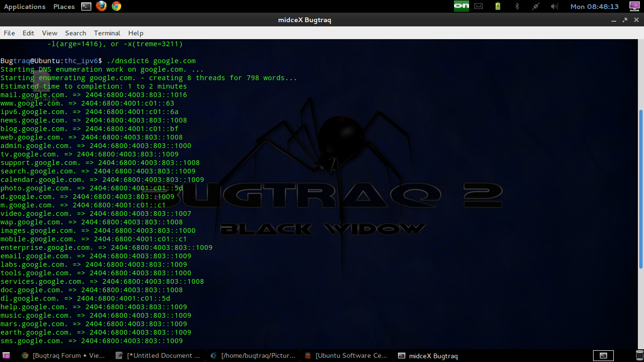Viewport: 644px width, 362px height.
Task: Click the 'labs.google.com.' result line
Action: click(x=94, y=264)
